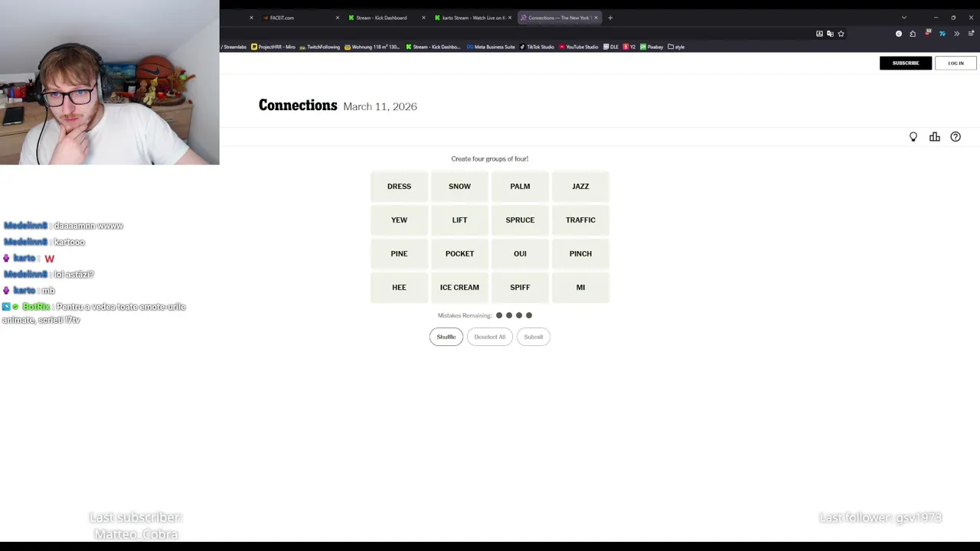Open DLE bookmark
980x551 pixels.
[x=611, y=47]
